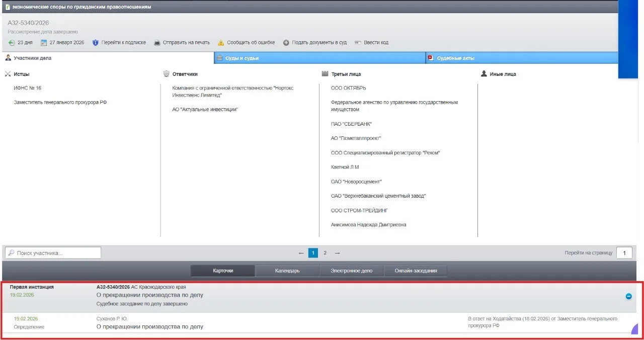Focus the Перейти на страницу number field
This screenshot has height=340, width=644.
(624, 253)
